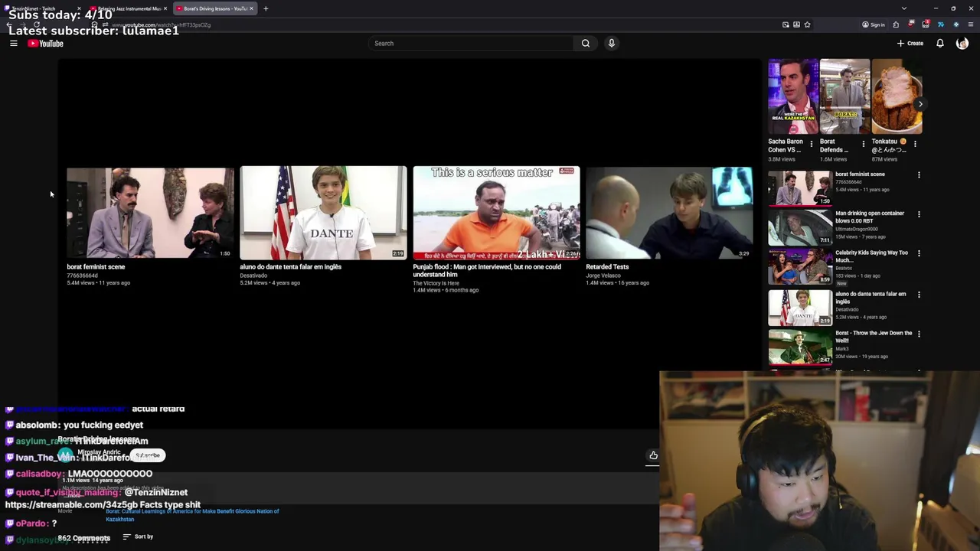This screenshot has width=980, height=551.
Task: Play endscreen 'Punjab flood' interview video
Action: click(496, 213)
